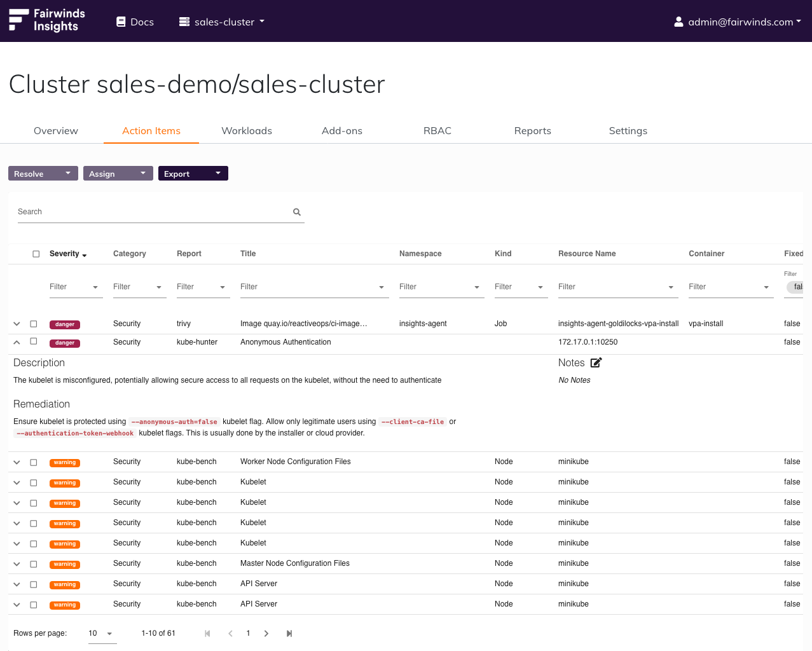Click the 1-10 of 61 text

pos(158,633)
